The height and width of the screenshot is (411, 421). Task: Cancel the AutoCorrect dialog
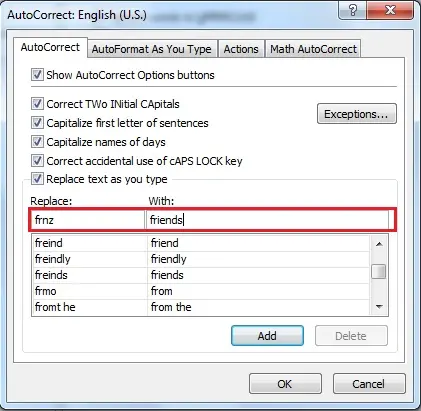pyautogui.click(x=369, y=384)
